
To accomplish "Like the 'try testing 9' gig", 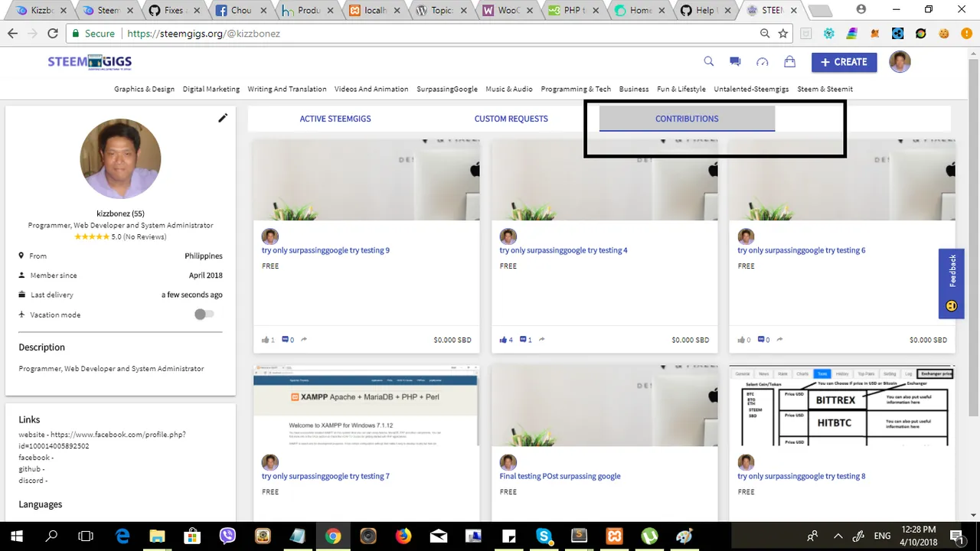I will tap(266, 340).
